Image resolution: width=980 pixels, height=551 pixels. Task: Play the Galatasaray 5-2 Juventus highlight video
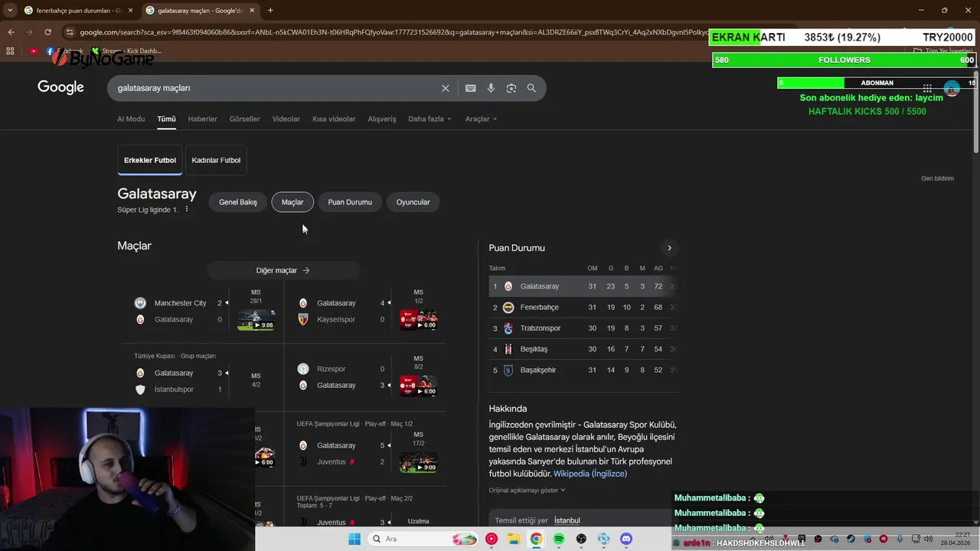click(418, 462)
